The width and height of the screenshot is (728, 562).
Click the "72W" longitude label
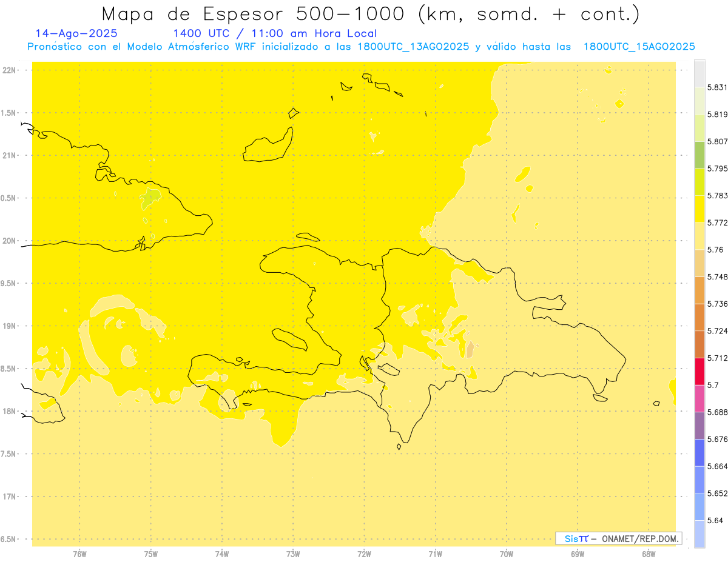tap(364, 554)
